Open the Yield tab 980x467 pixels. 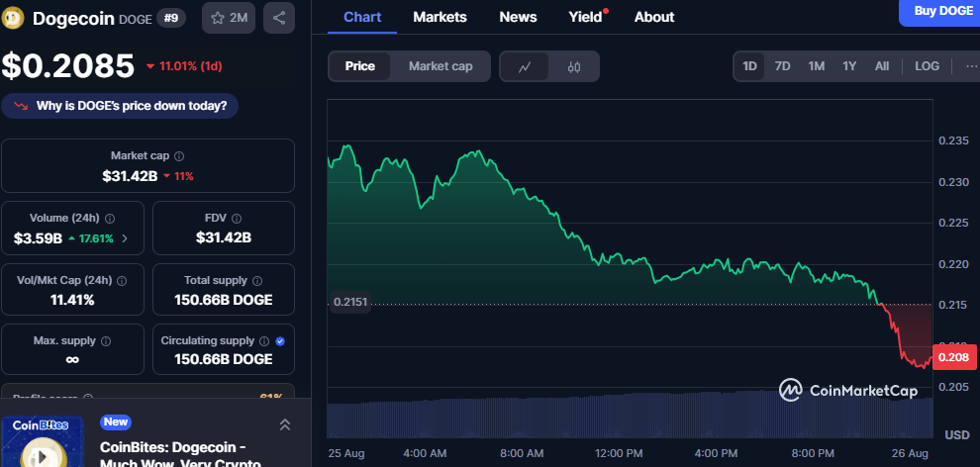(586, 18)
